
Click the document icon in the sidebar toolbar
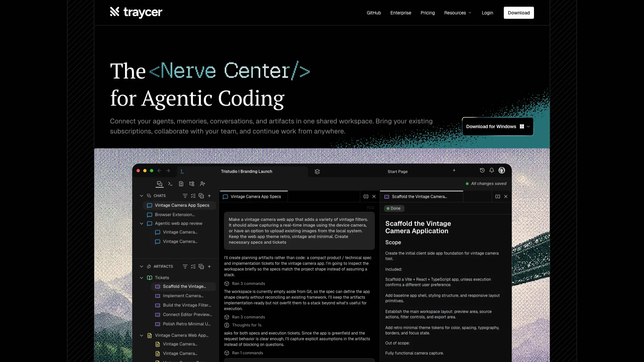(181, 184)
